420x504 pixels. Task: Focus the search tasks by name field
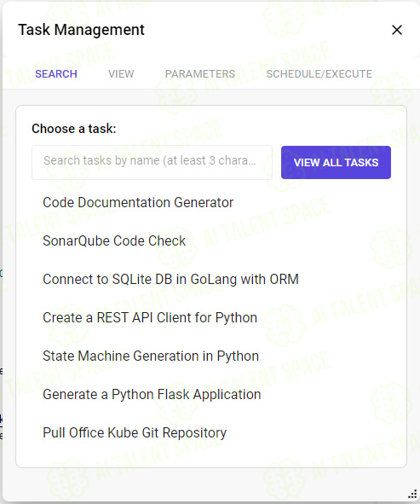pos(152,162)
